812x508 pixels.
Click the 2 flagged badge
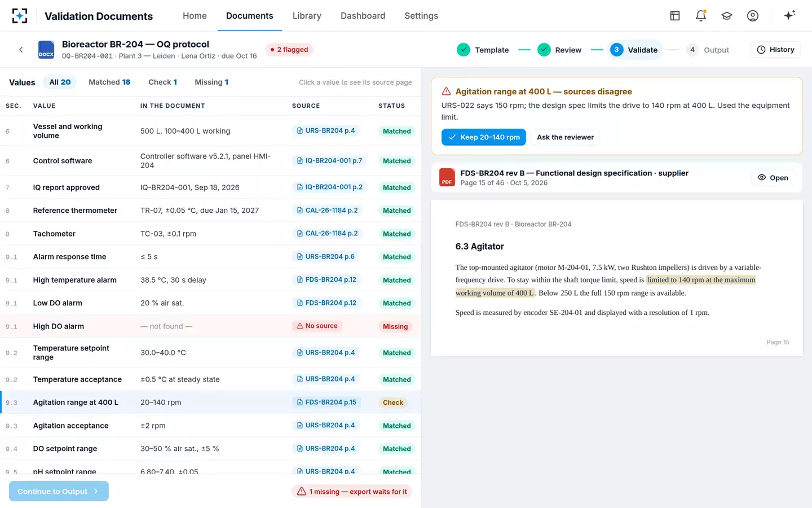point(289,50)
